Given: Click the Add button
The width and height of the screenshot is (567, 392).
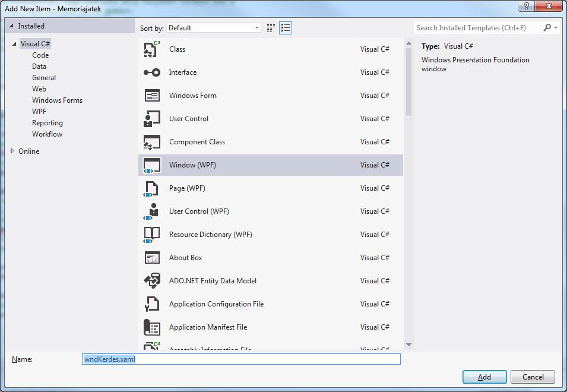Looking at the screenshot, I should point(484,377).
